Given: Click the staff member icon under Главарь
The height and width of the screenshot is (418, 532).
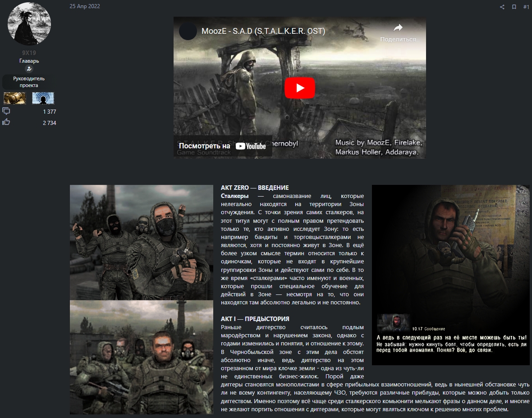Looking at the screenshot, I should [29, 69].
